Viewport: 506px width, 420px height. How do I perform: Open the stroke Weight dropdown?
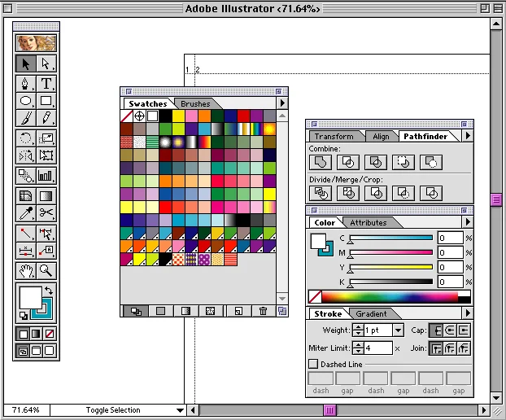coord(399,330)
